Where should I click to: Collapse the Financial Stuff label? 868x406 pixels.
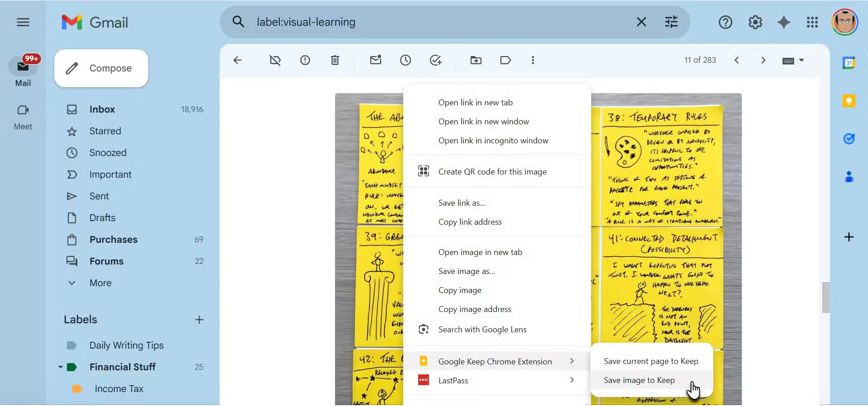pos(61,367)
